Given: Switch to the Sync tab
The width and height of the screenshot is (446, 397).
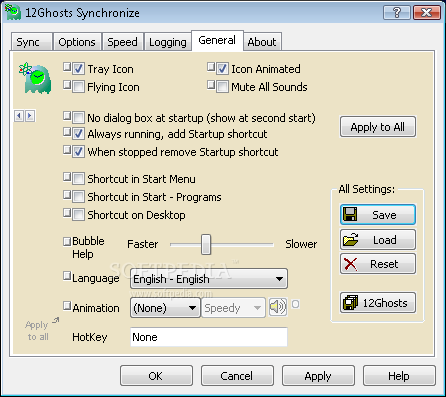Looking at the screenshot, I should point(31,42).
